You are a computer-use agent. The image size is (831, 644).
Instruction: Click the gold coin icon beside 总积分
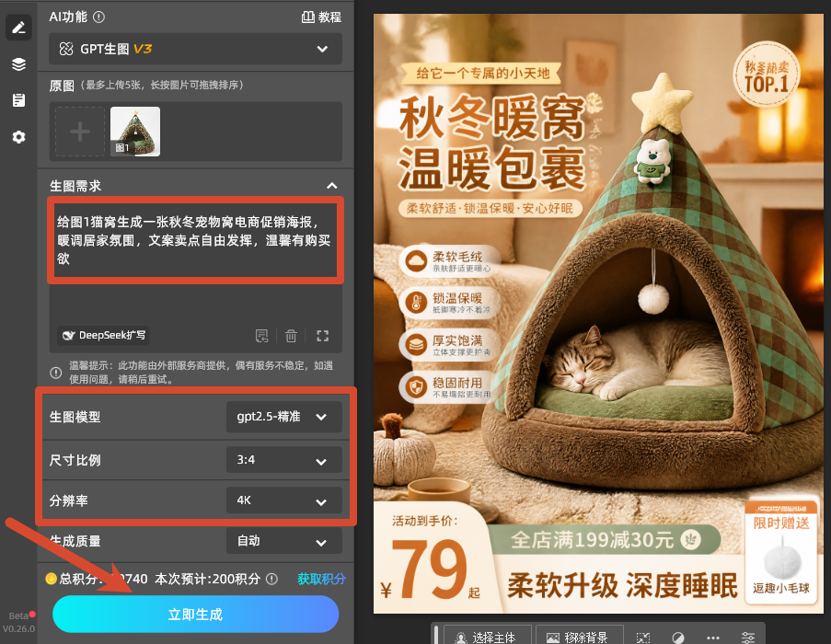(51, 579)
